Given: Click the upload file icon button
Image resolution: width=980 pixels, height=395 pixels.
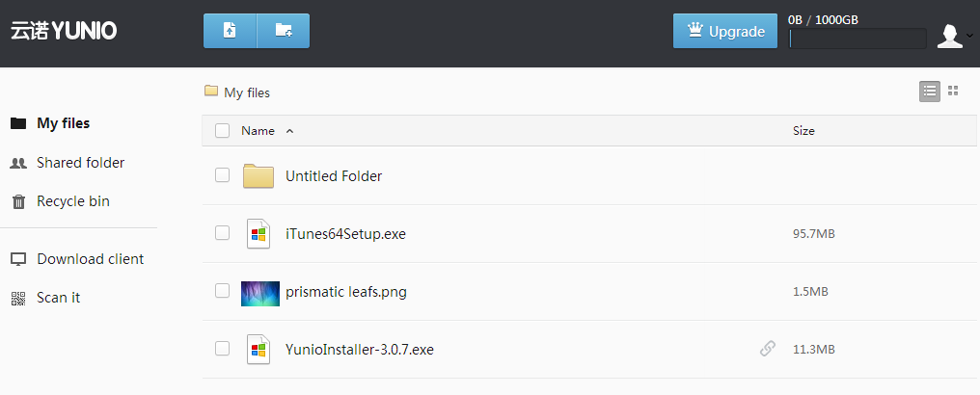Looking at the screenshot, I should coord(230,31).
